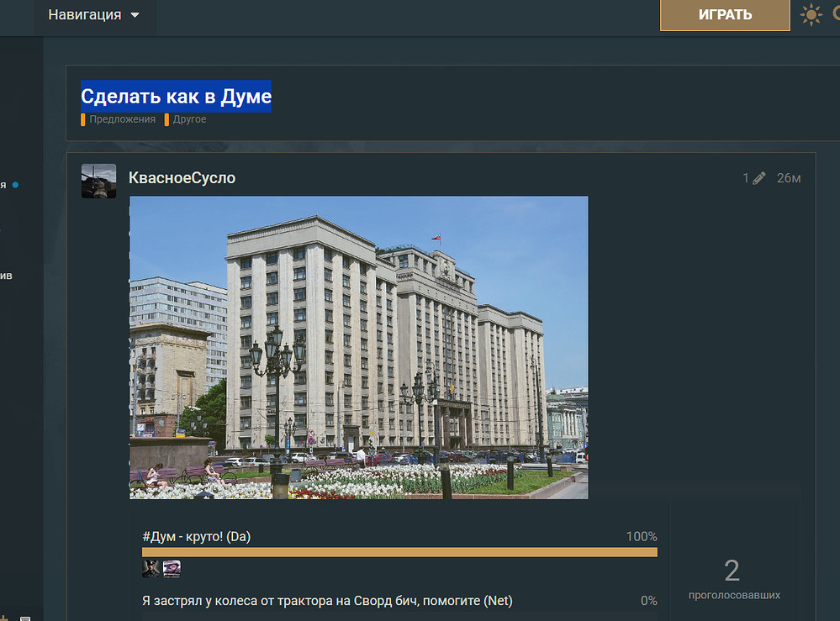Open КвасноеСусло user avatar

click(x=98, y=181)
